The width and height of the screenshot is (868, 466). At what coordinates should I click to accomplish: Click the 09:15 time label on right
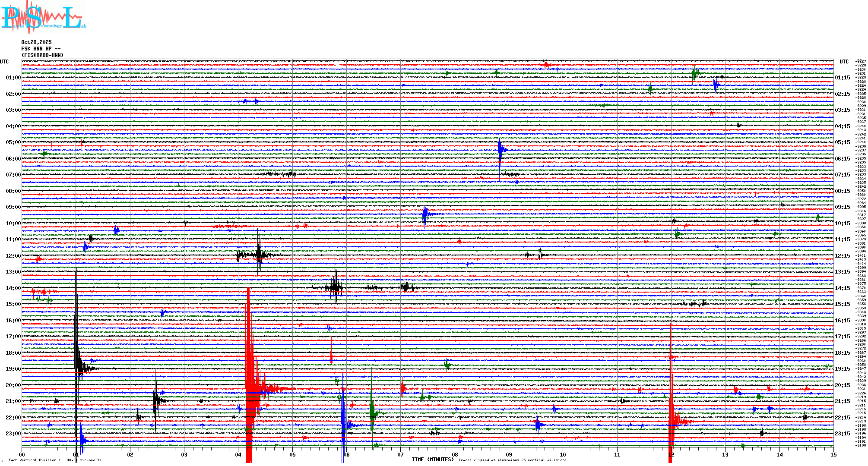tap(842, 207)
